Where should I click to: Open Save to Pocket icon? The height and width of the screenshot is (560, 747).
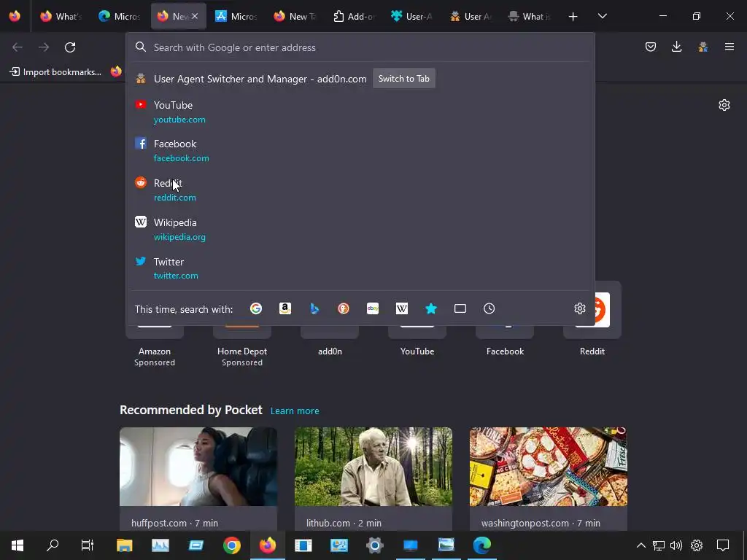pyautogui.click(x=650, y=47)
